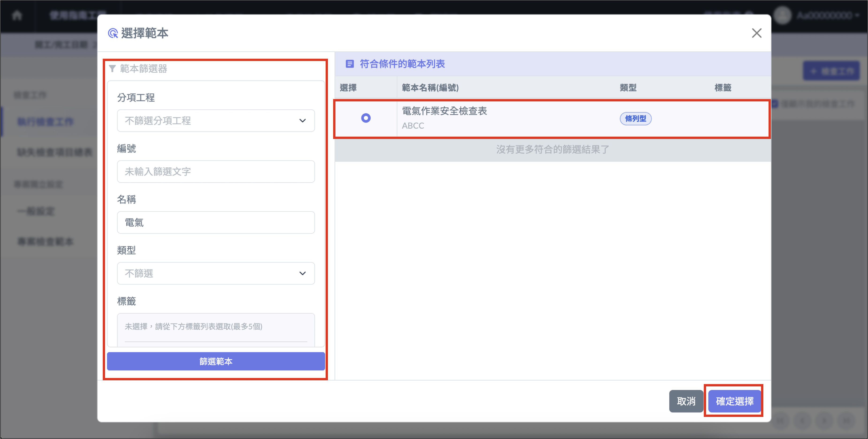Click the list icon beside 符合條件的範本列表

[350, 64]
